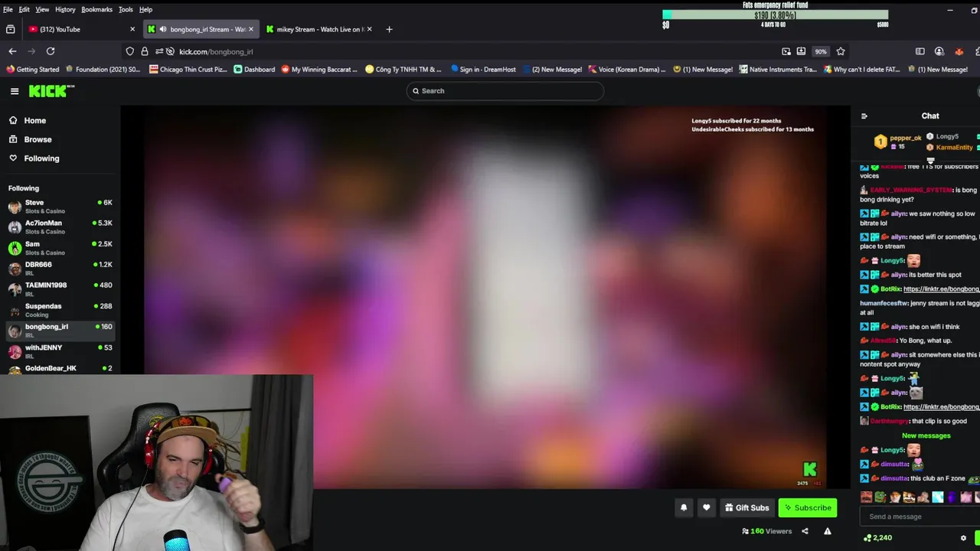
Task: Click the 2,240 channel points icon
Action: [x=867, y=538]
